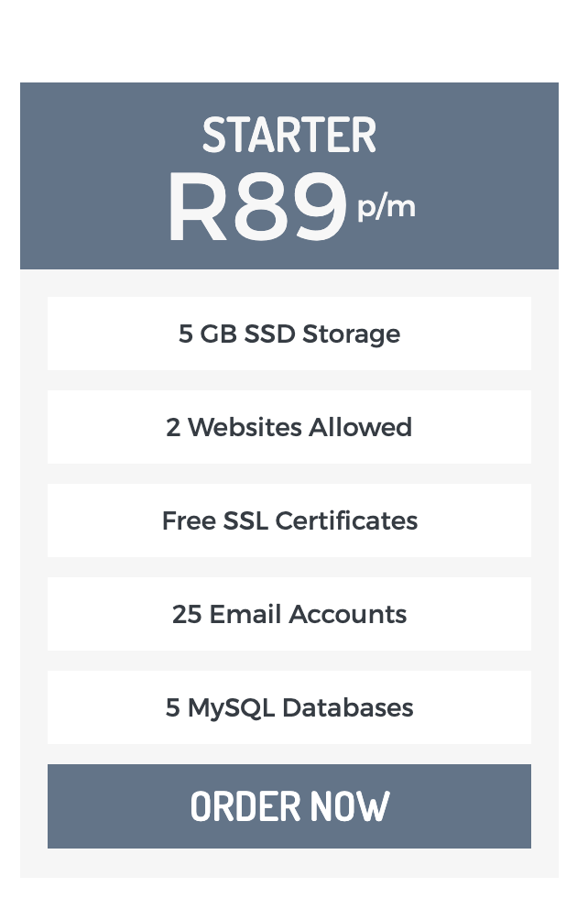Click the word "Certificates" in the feature list

346,520
